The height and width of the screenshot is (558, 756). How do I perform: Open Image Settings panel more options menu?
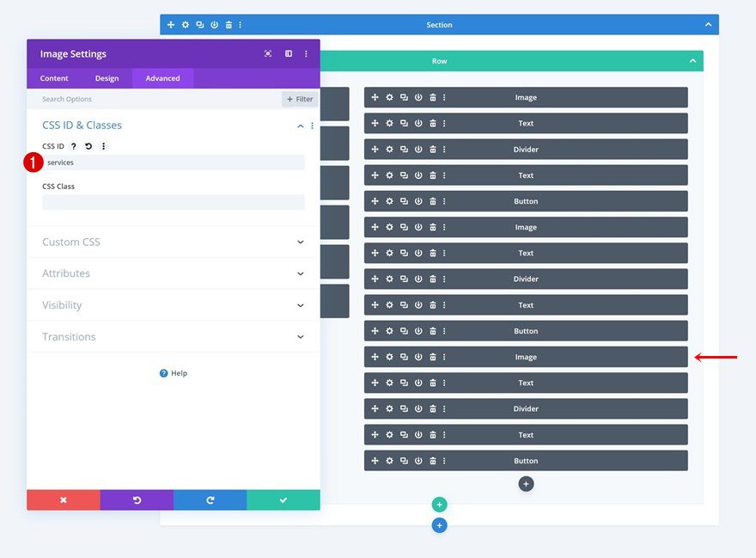(306, 53)
